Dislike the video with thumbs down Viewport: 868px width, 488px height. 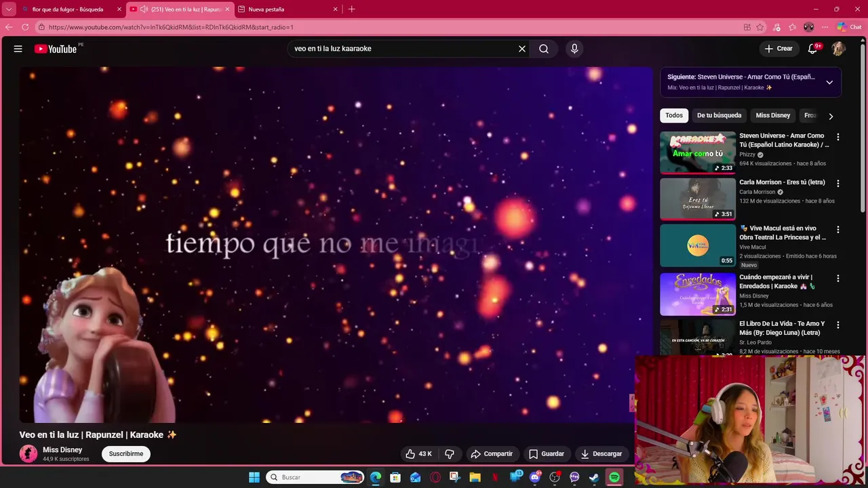click(x=449, y=454)
